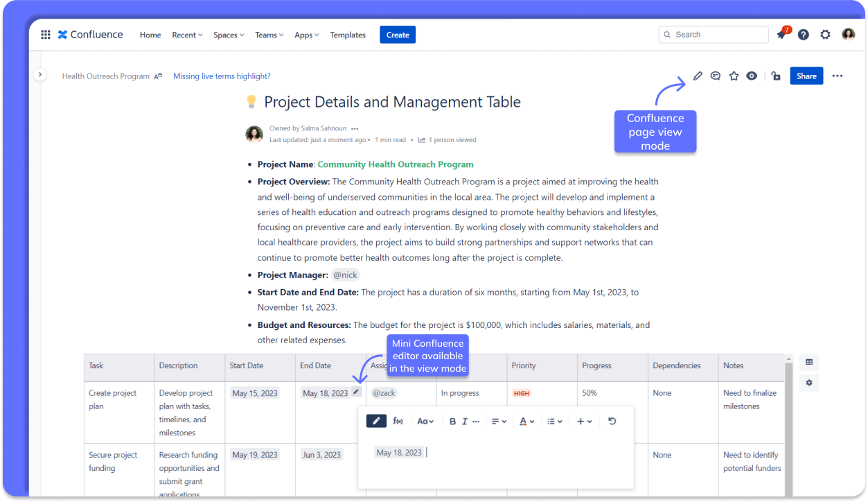Open the text color picker

526,421
